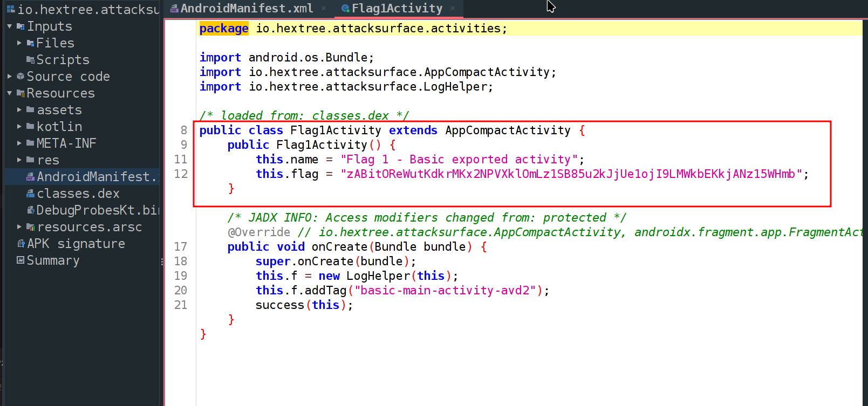Click line number 12 in gutter
Viewport: 868px width, 406px height.
(181, 174)
